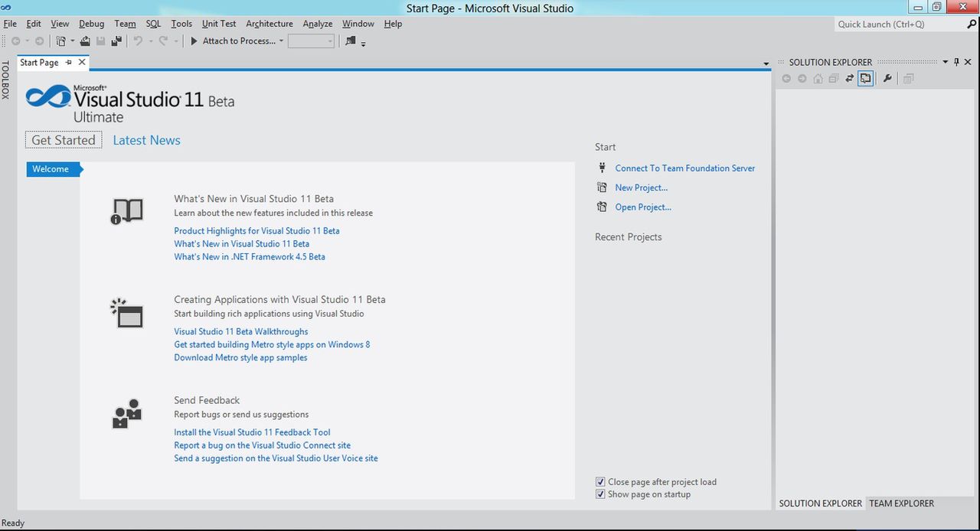Open the Unit Test menu
This screenshot has width=980, height=531.
click(219, 24)
